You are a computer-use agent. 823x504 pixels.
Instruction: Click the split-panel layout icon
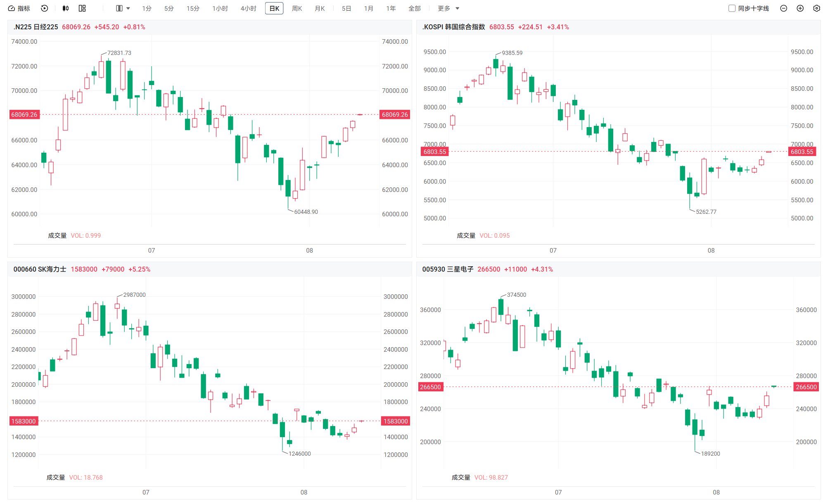point(119,8)
